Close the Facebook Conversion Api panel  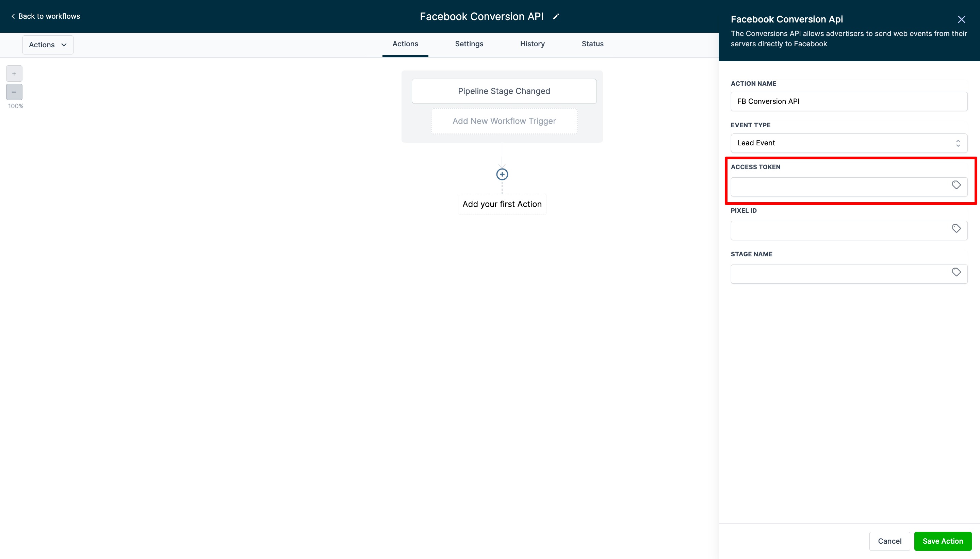(961, 19)
